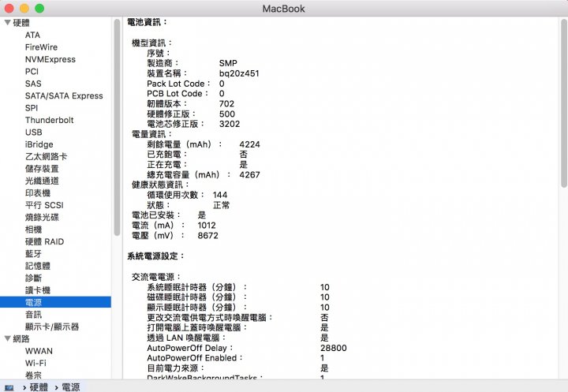Select 診斷 diagnostics entry

(x=34, y=278)
